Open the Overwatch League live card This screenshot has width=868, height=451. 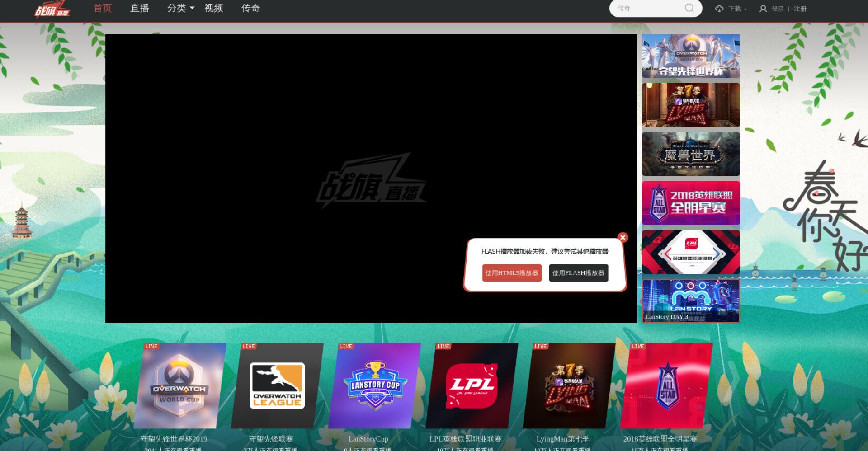tap(277, 385)
